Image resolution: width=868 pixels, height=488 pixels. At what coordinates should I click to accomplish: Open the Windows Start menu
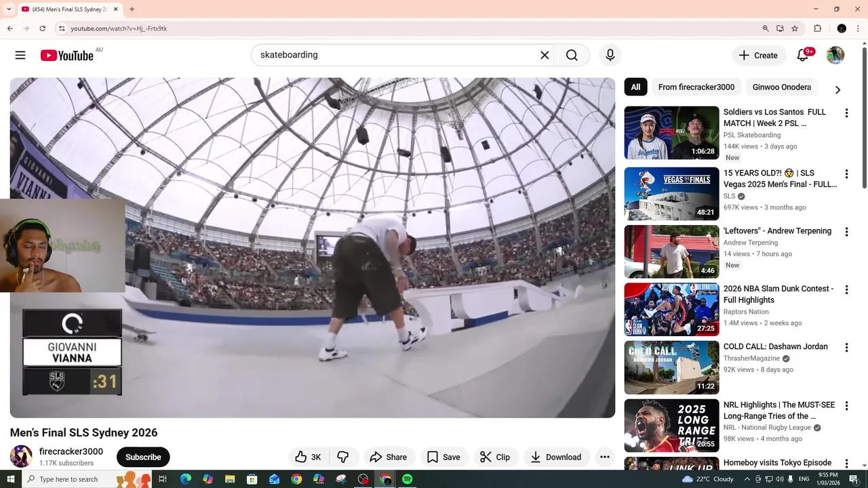[x=10, y=479]
